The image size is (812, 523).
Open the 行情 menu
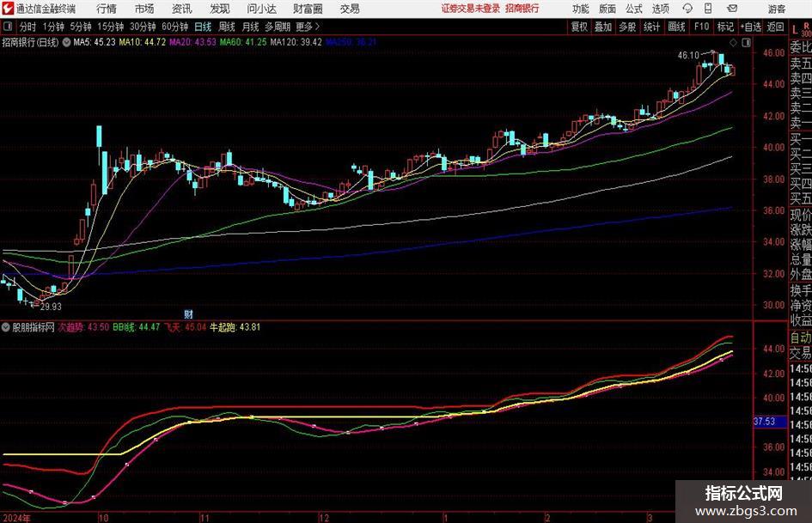coord(107,9)
